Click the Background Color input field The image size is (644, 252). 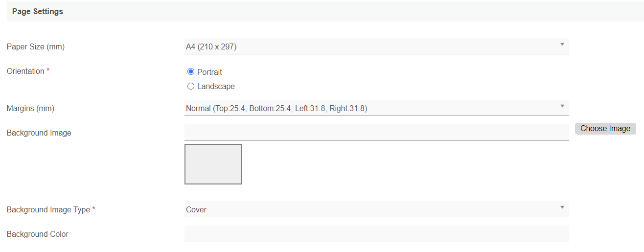tap(376, 233)
